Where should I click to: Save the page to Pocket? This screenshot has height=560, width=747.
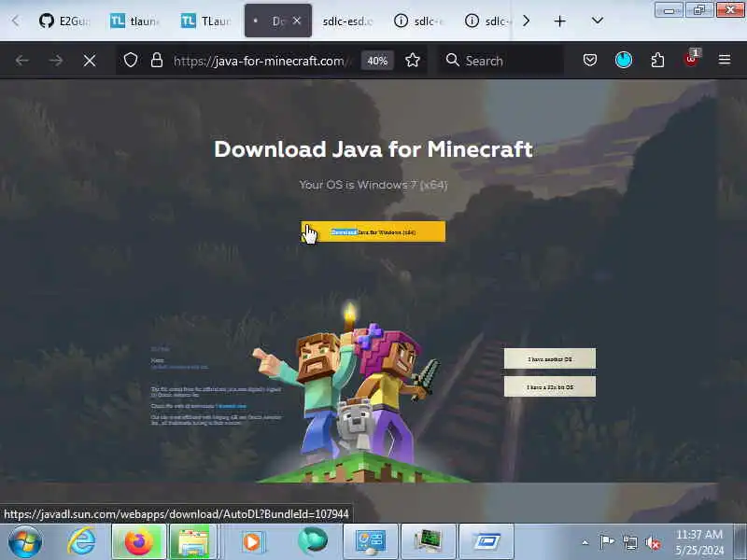590,60
